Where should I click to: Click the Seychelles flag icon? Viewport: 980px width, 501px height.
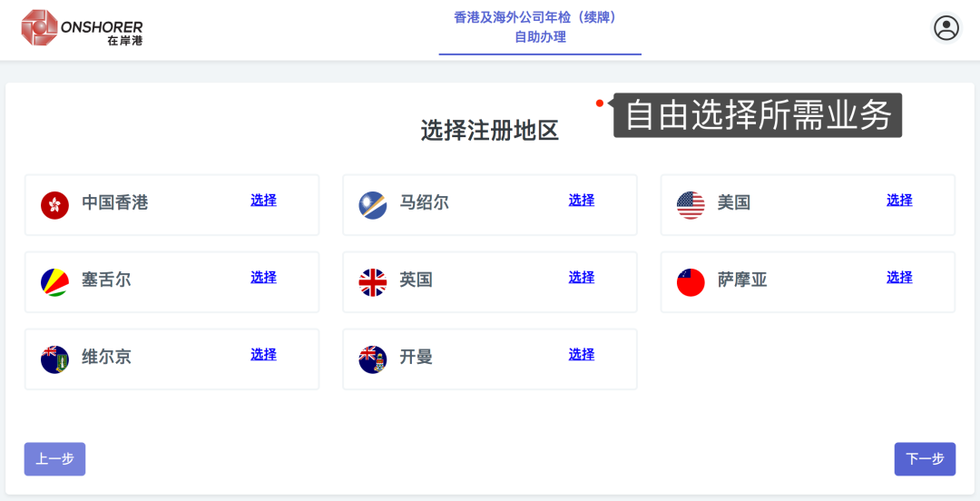click(x=55, y=282)
